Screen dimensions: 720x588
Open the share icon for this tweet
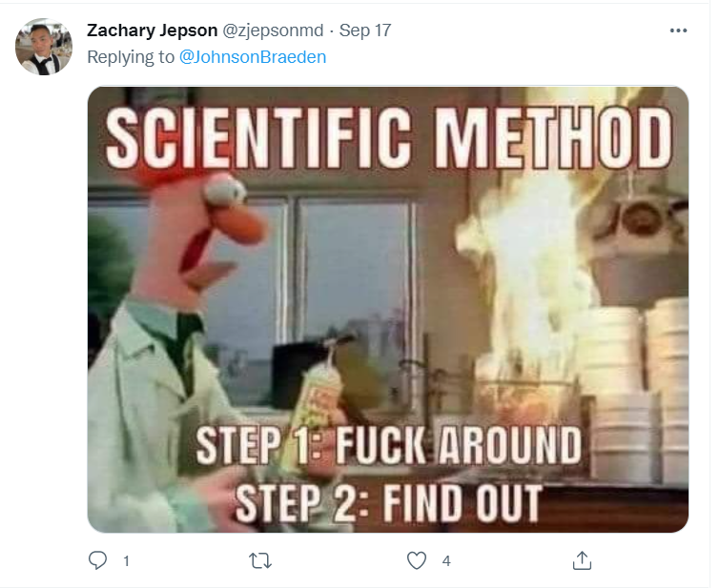point(582,560)
